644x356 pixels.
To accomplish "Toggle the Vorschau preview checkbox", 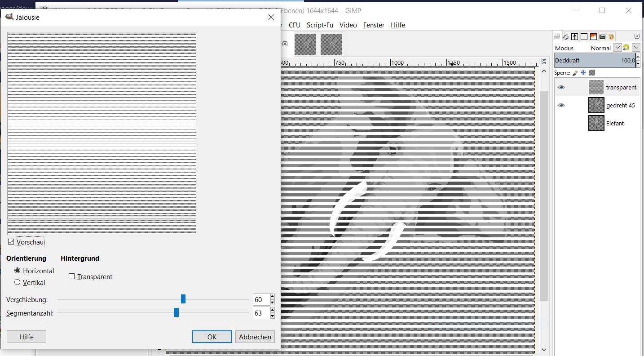I will click(x=11, y=242).
